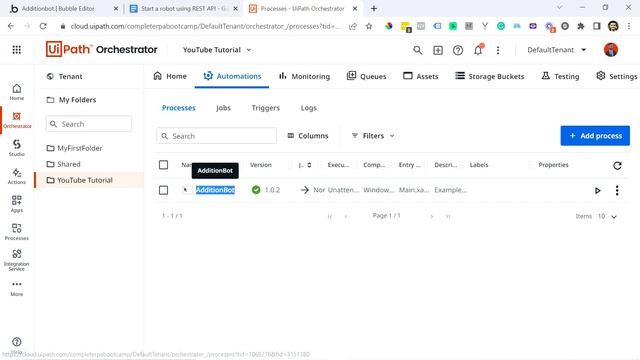The image size is (640, 360).
Task: Open the Jobs sub-tab
Action: 223,108
